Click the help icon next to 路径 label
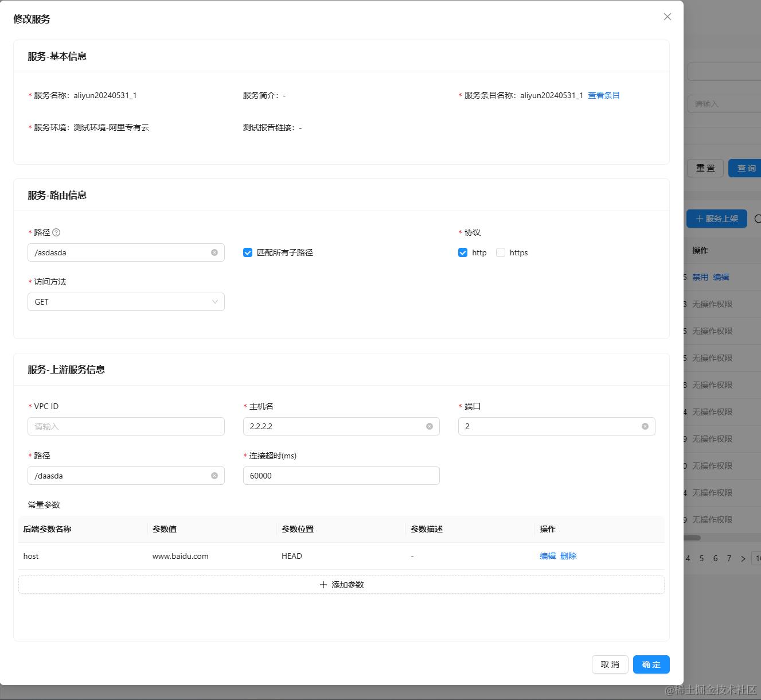The image size is (761, 700). click(x=56, y=232)
